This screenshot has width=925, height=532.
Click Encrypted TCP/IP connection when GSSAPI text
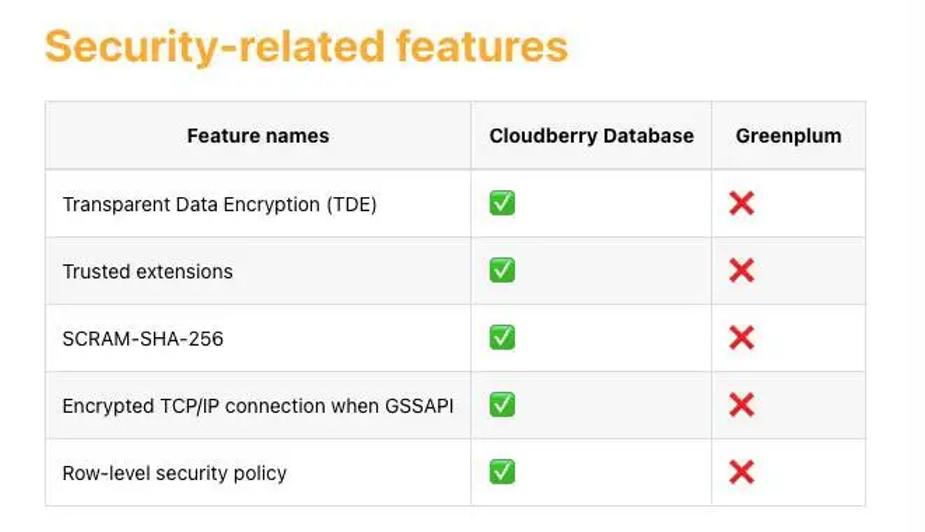click(x=258, y=406)
